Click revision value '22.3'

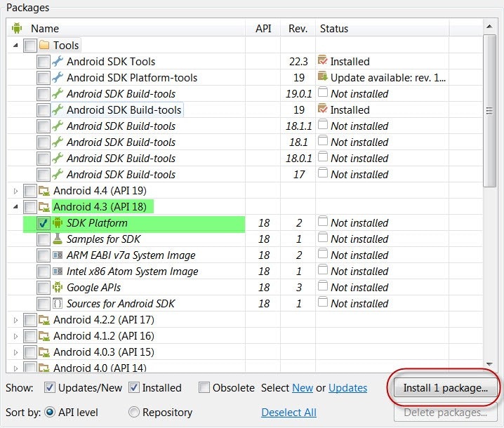point(298,62)
